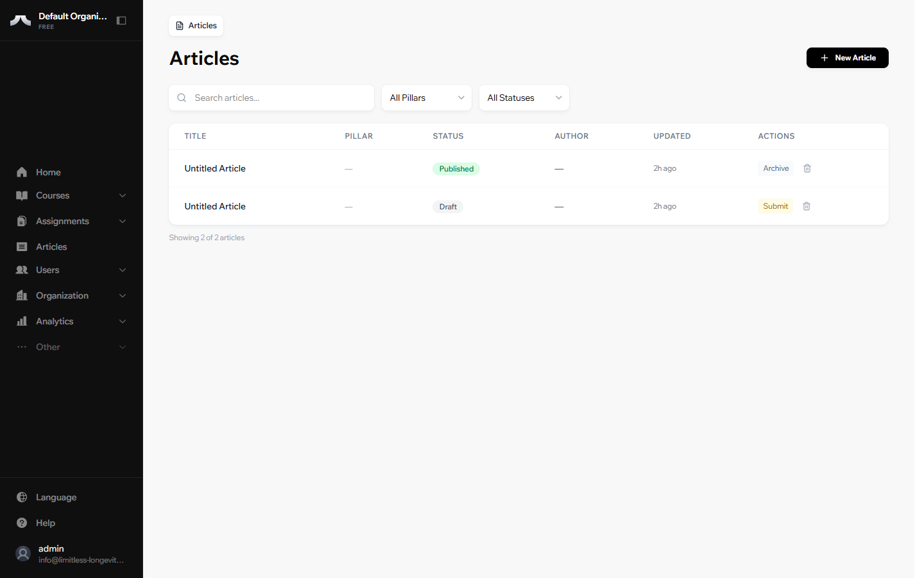Delete the Published article via trash icon
Image resolution: width=924 pixels, height=578 pixels.
807,168
